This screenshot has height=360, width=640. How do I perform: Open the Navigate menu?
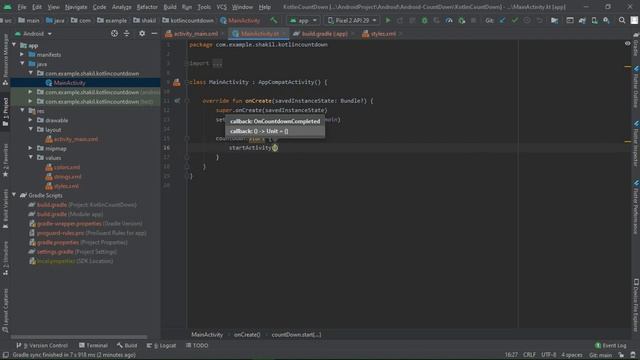[76, 7]
